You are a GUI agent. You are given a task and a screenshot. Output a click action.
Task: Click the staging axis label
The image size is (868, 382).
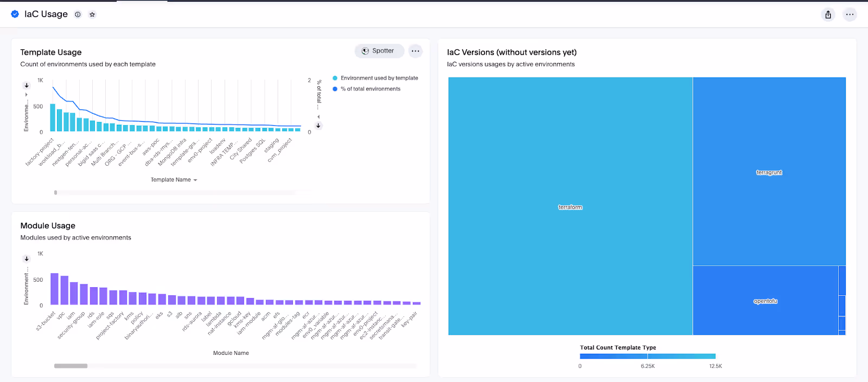271,146
